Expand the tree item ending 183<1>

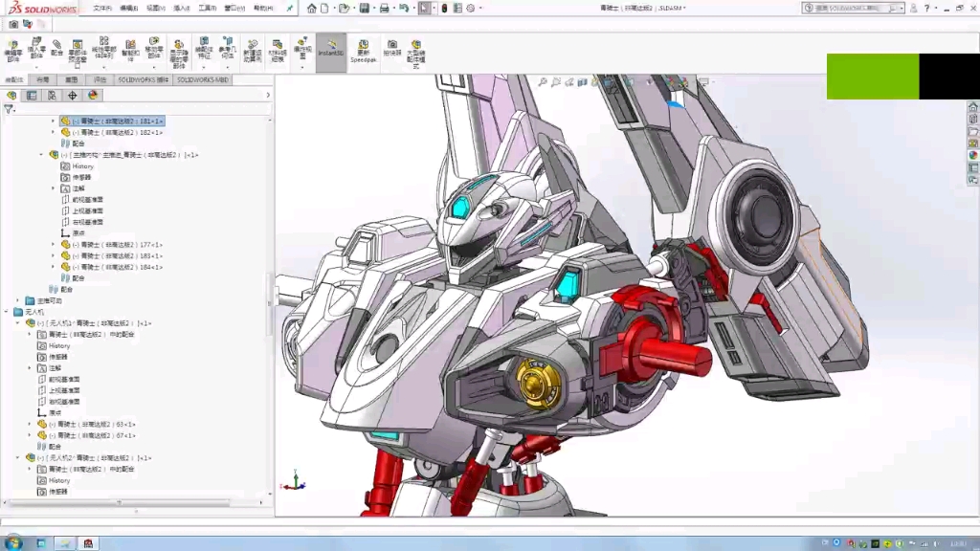tap(54, 256)
